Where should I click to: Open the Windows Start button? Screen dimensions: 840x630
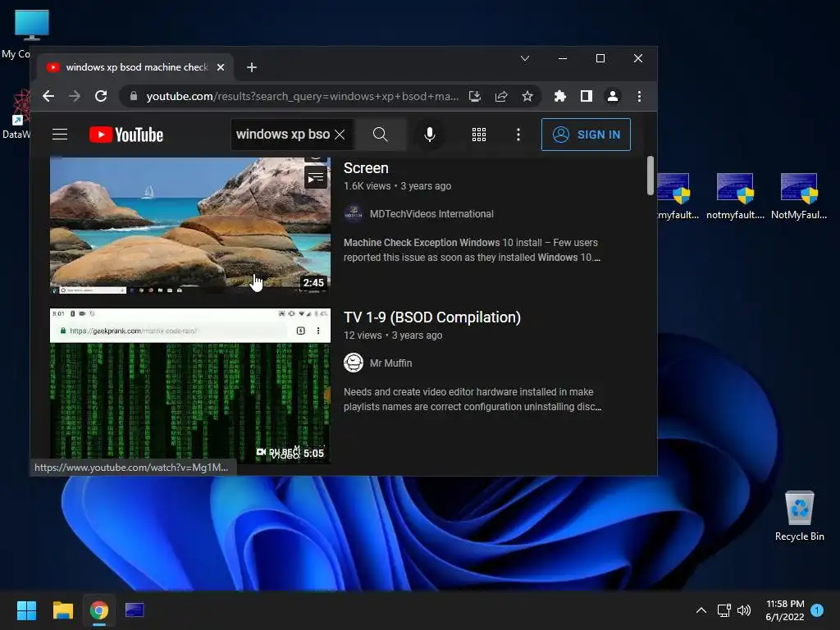26,610
